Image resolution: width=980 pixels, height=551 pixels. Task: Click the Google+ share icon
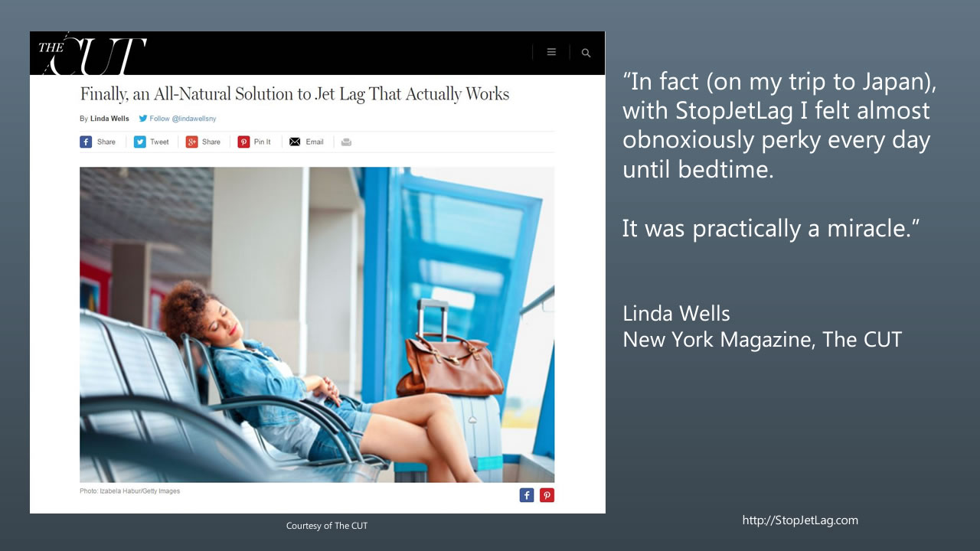(x=191, y=142)
